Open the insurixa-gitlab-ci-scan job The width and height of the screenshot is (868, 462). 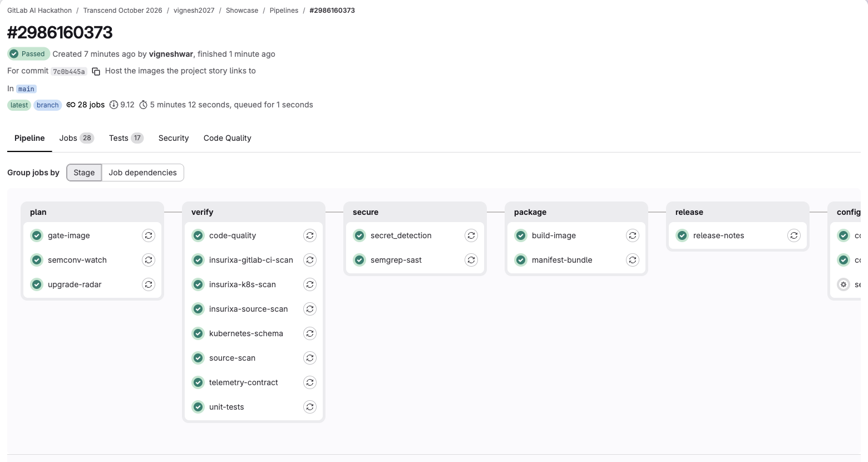coord(251,260)
